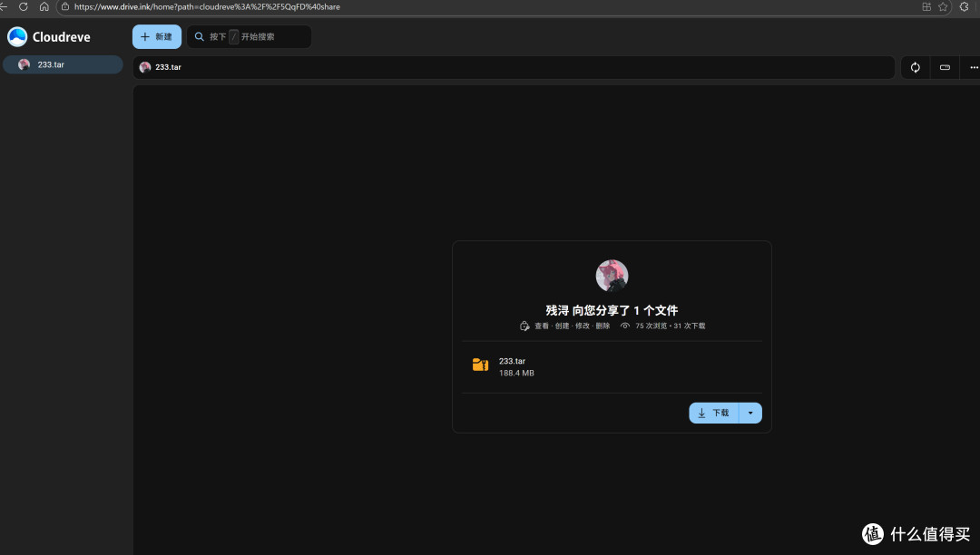The image size is (980, 555).
Task: Go to the browser home icon
Action: (x=44, y=7)
